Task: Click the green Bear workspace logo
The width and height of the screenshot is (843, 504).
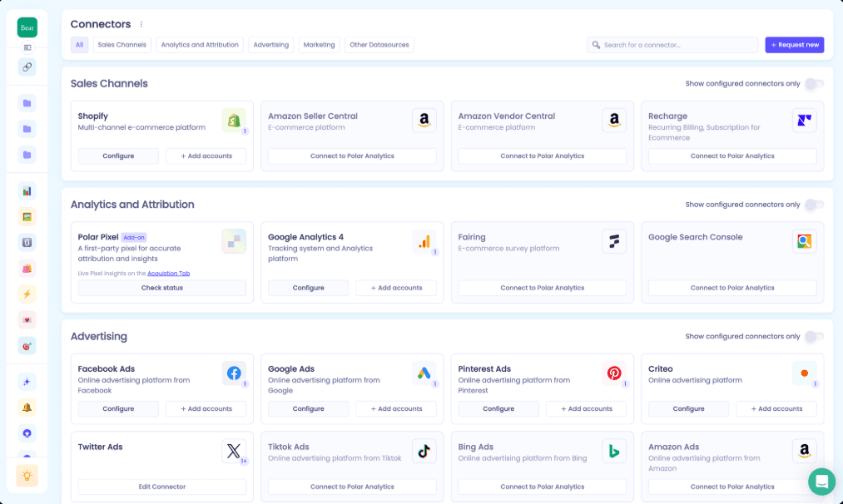Action: tap(27, 27)
